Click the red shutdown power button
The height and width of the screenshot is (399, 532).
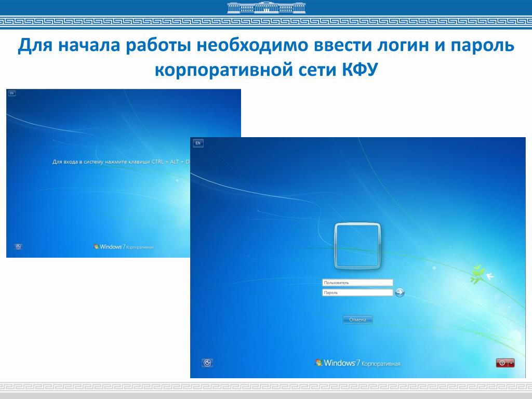click(502, 363)
